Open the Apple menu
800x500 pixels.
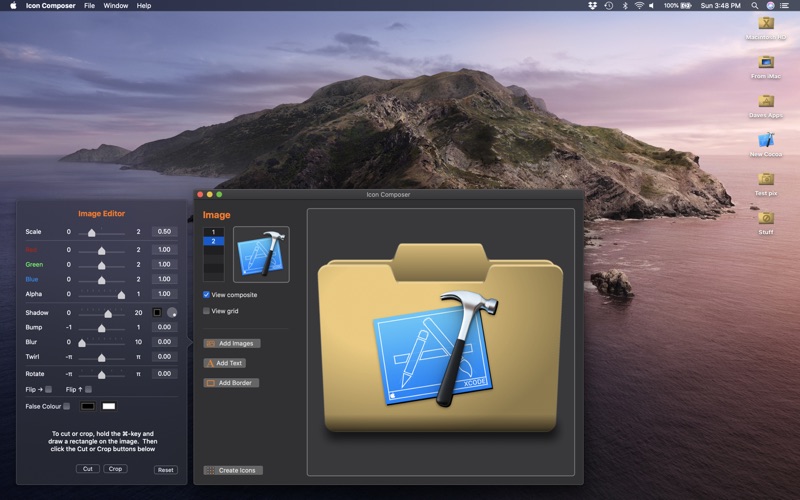point(13,6)
